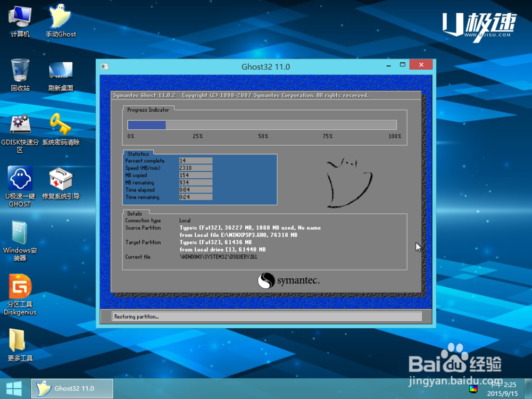Click the Details panel heading

(x=135, y=214)
